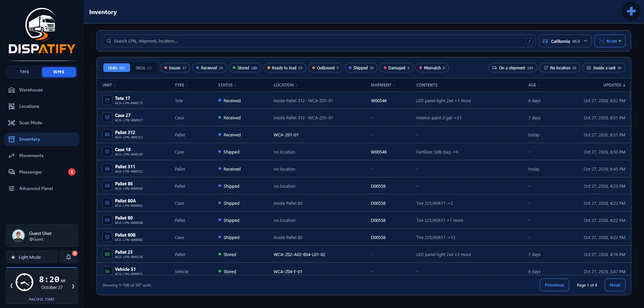Sort by TYPE column header
The image size is (644, 308).
[x=181, y=85]
